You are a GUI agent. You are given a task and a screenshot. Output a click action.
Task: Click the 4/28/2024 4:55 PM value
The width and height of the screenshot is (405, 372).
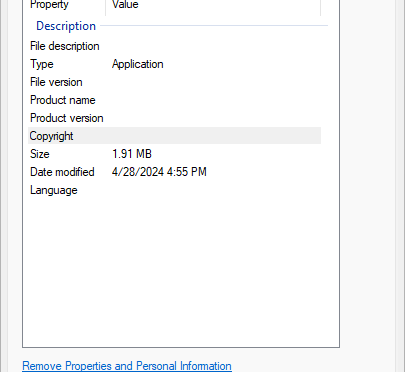tap(159, 172)
